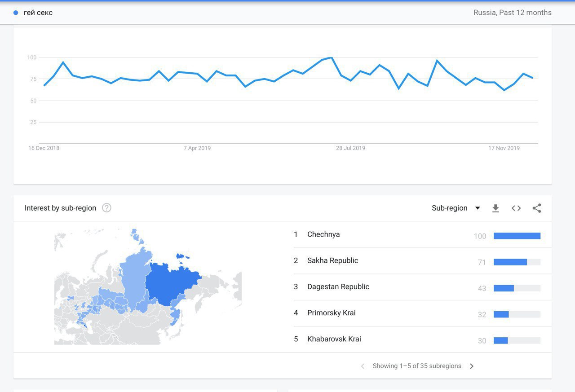Go to previous page of subregions

point(363,366)
